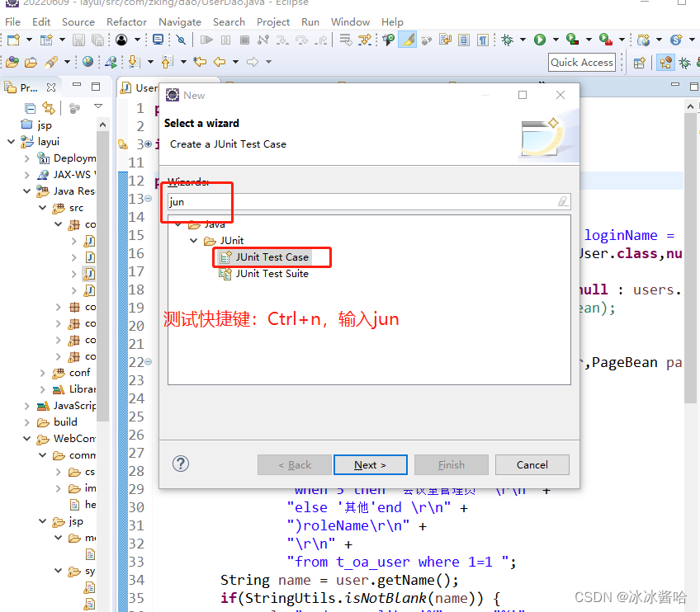Click the Terminate stop icon
The width and height of the screenshot is (700, 612).
coord(244,40)
